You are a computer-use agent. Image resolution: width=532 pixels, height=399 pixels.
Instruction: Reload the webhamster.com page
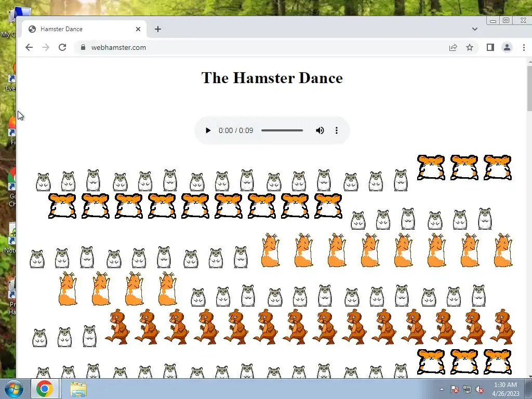[x=62, y=47]
